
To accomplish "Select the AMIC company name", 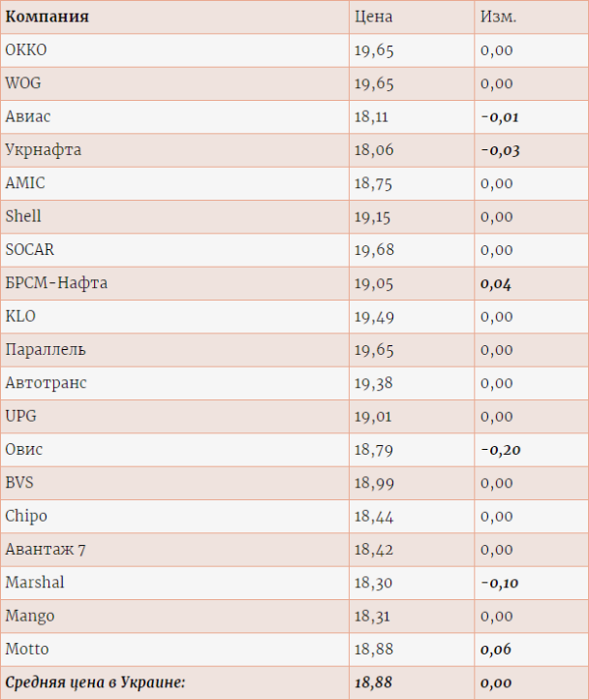I will (25, 183).
